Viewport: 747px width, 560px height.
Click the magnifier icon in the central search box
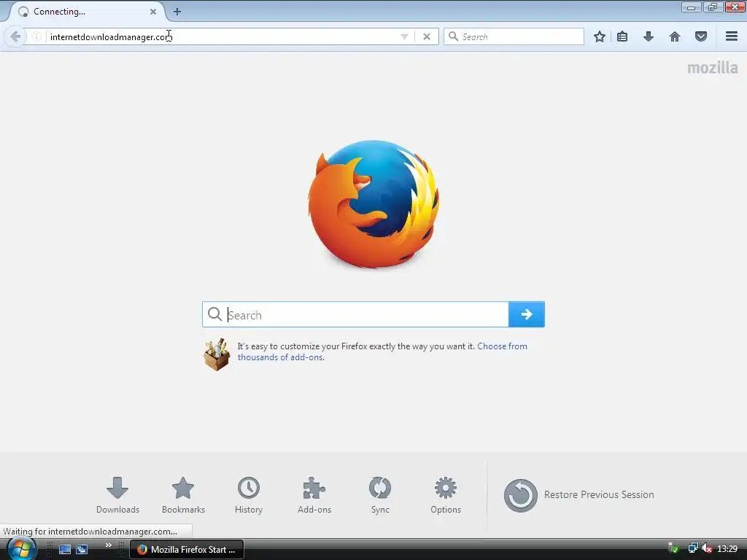[x=215, y=314]
